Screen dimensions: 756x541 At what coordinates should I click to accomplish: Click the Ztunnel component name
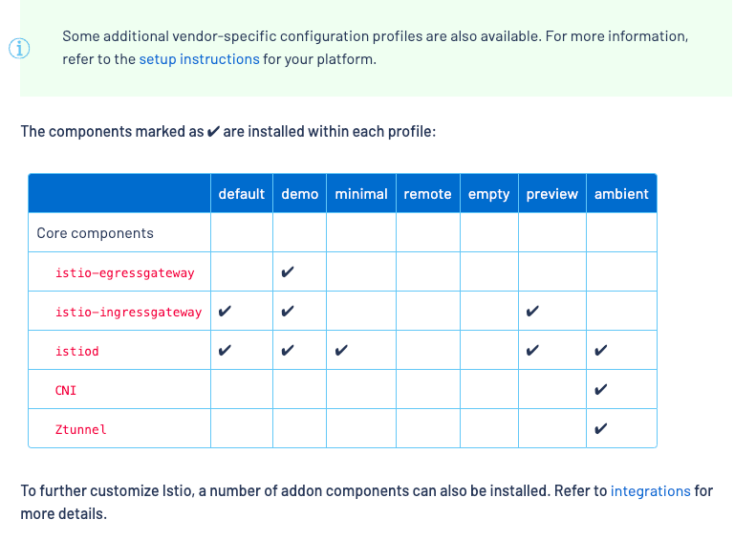[x=80, y=429]
